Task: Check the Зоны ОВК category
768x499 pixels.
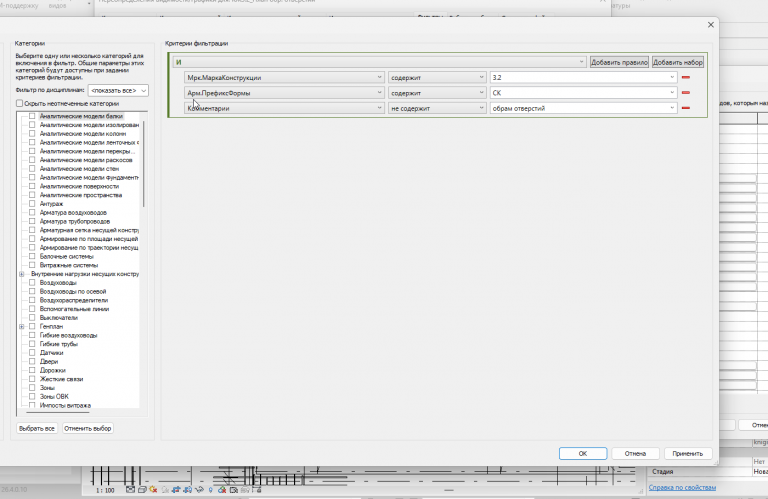Action: coord(32,397)
